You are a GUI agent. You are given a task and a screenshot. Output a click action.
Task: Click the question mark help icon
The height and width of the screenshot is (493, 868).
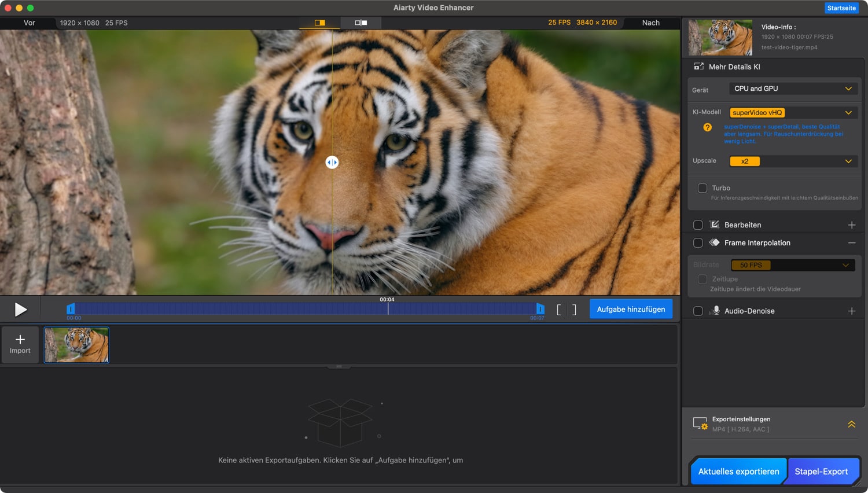(x=707, y=127)
